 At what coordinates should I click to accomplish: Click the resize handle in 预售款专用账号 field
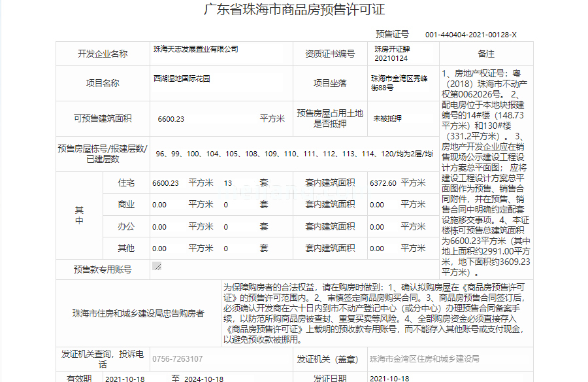click(157, 266)
